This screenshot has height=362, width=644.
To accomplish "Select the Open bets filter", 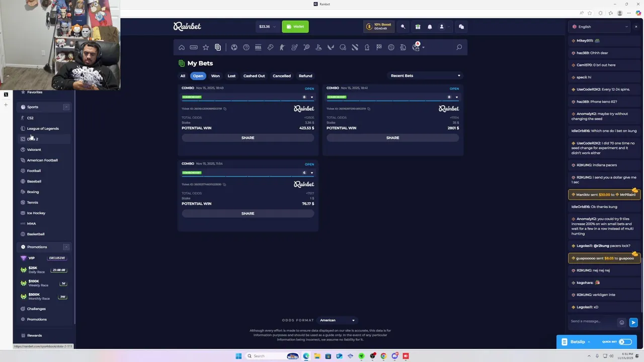I will point(198,76).
